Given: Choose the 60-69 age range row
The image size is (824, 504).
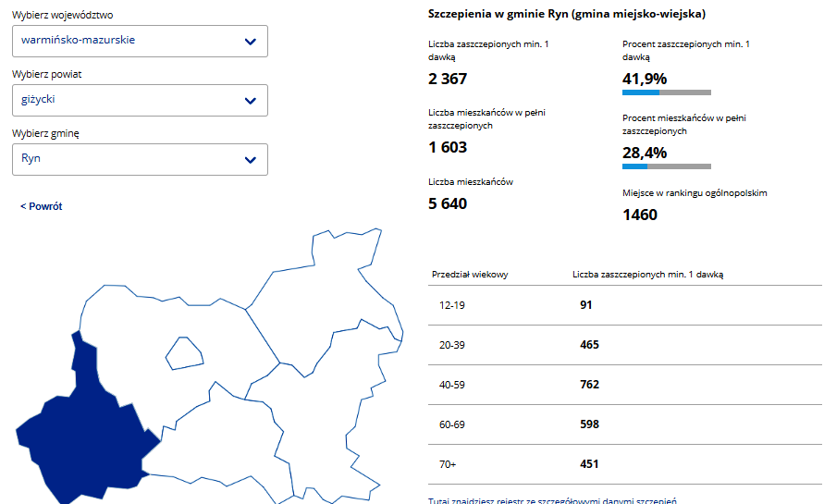Looking at the screenshot, I should [624, 424].
